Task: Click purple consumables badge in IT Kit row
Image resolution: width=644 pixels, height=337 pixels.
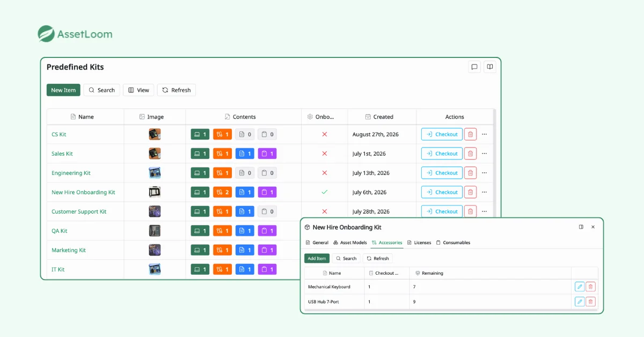Action: (267, 269)
